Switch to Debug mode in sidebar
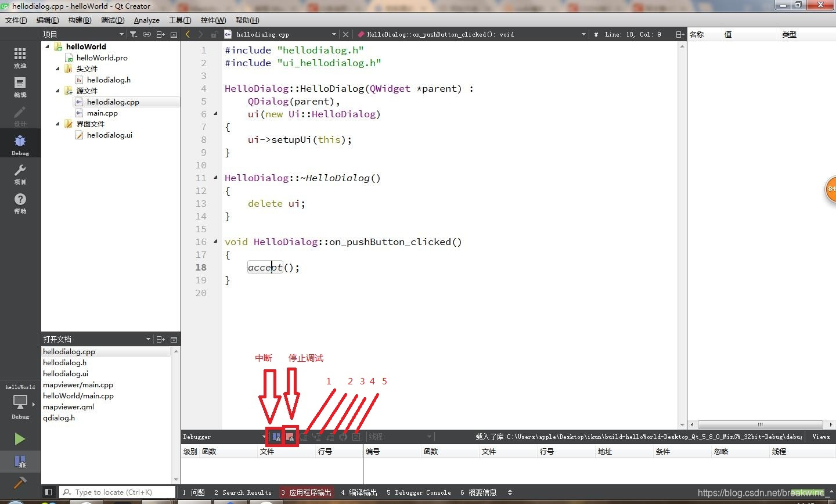The image size is (836, 504). 20,145
